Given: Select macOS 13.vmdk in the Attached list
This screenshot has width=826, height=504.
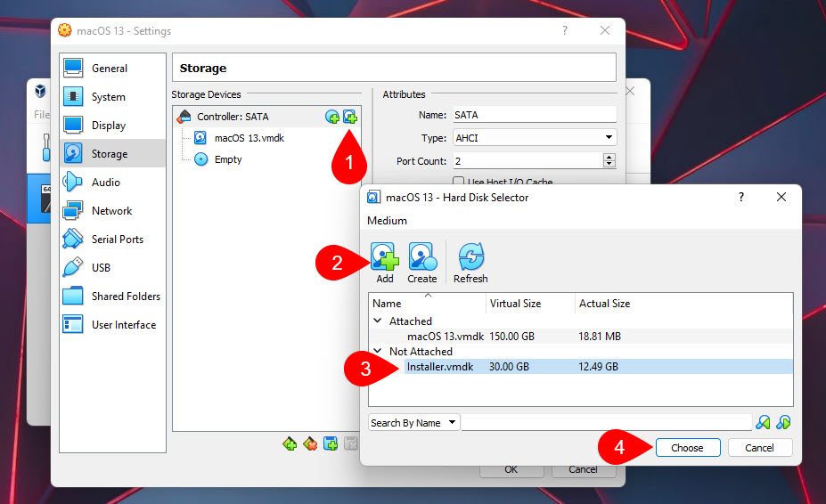Looking at the screenshot, I should coord(581,336).
